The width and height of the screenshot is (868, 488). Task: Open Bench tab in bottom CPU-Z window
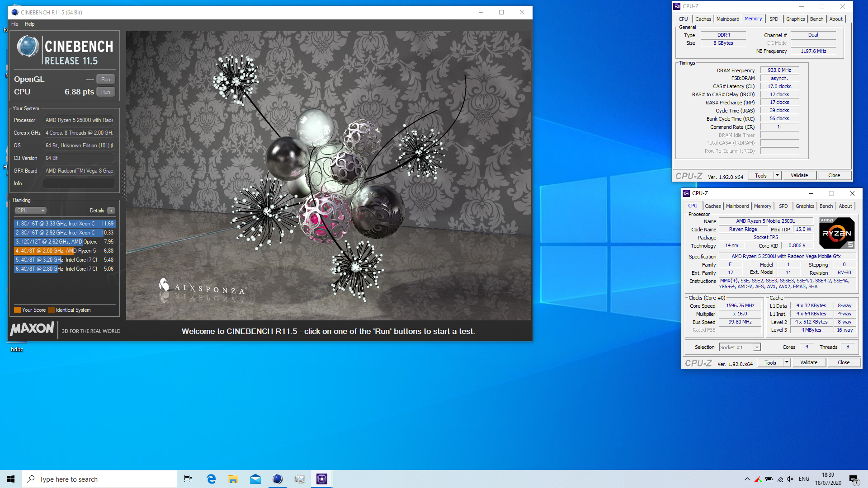826,206
